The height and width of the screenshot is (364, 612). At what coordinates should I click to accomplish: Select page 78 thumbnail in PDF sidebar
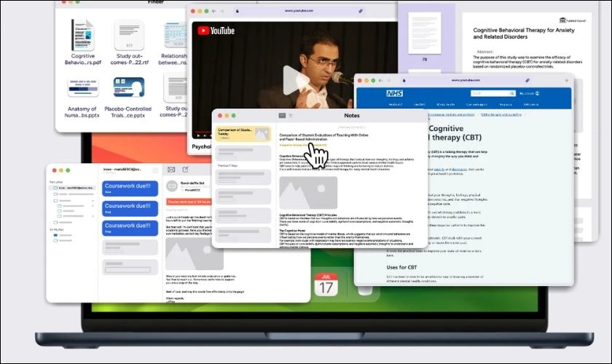[x=425, y=33]
